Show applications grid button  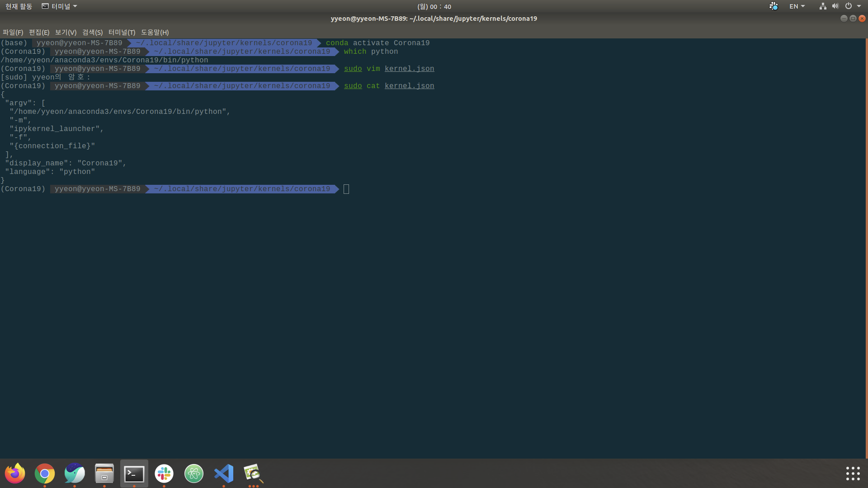pos(853,473)
